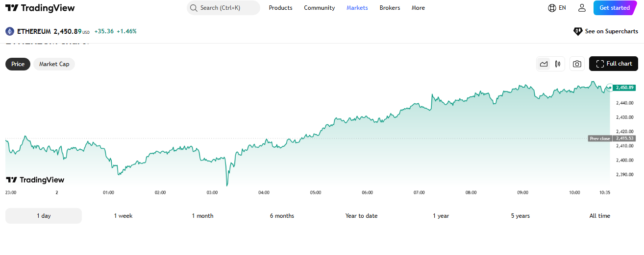Click the Supercharts diamond icon
Image resolution: width=644 pixels, height=255 pixels.
(578, 31)
